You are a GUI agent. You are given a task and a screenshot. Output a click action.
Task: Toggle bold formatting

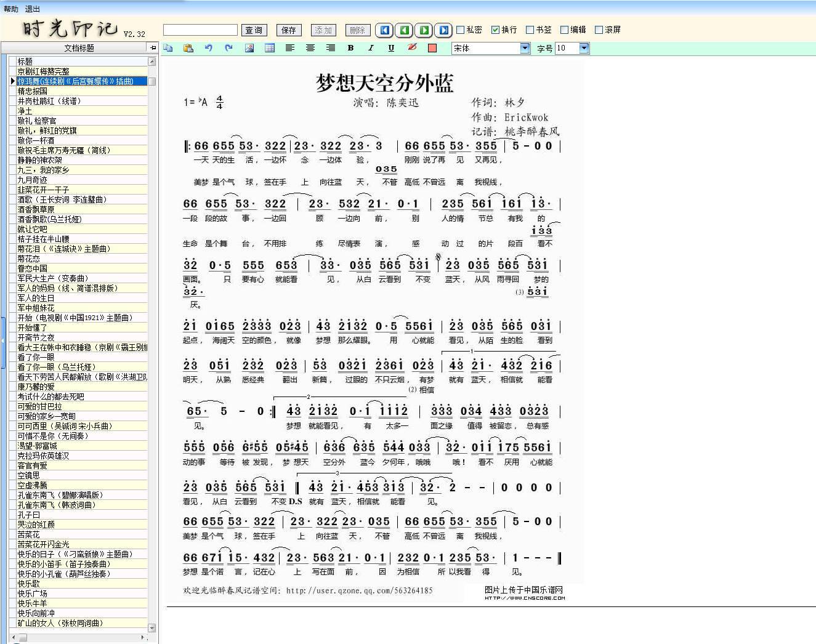(350, 48)
